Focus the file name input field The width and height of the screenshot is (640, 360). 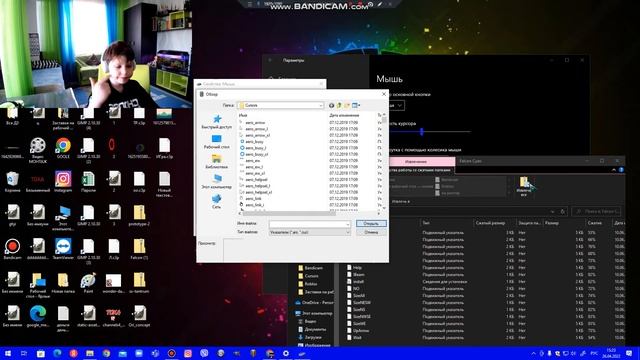[x=307, y=224]
